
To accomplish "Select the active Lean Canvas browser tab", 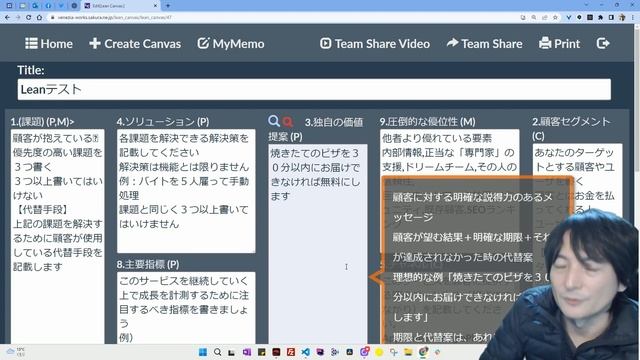I will 120,6.
